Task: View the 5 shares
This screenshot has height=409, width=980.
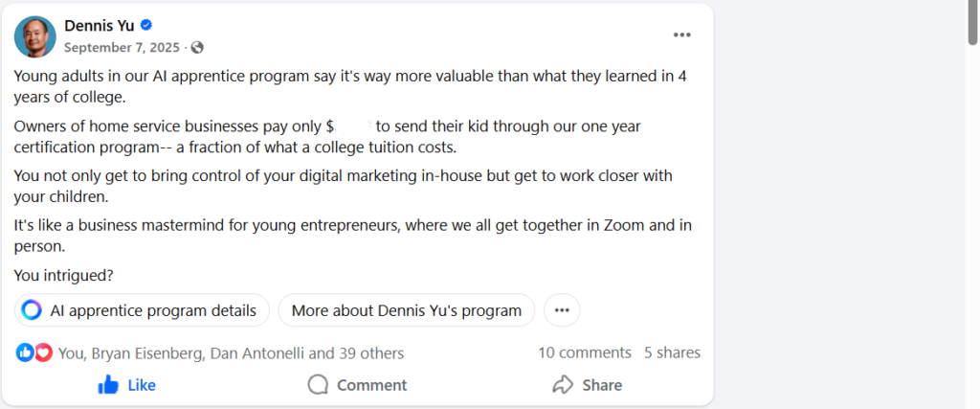Action: (x=672, y=352)
